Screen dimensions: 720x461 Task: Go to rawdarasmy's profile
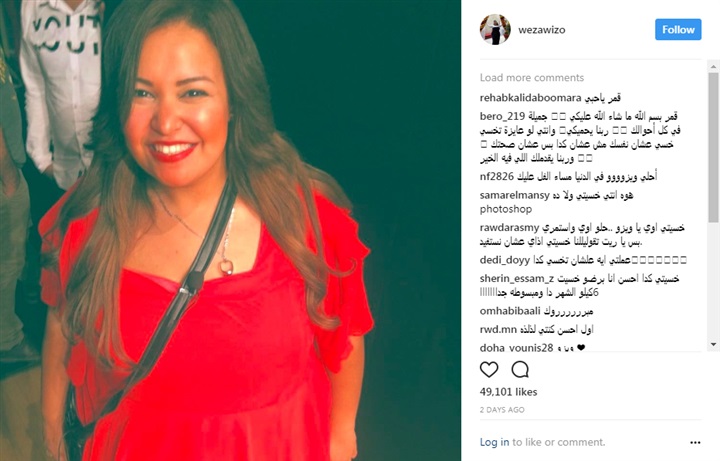[x=509, y=228]
